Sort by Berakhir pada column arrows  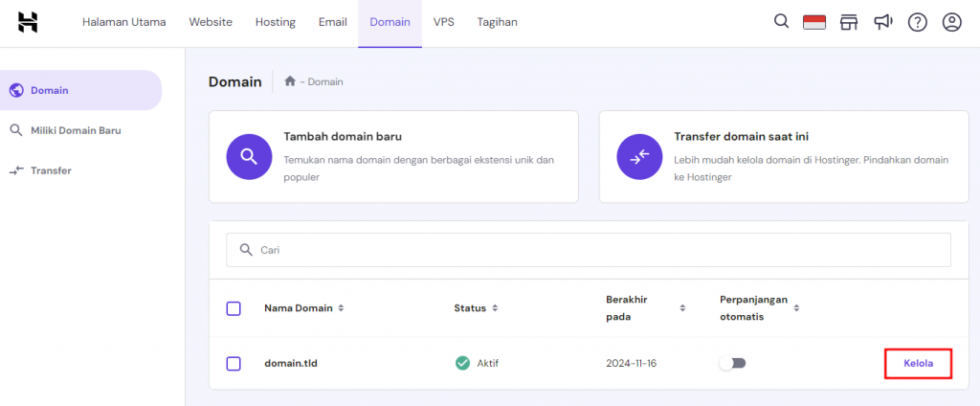[x=682, y=308]
